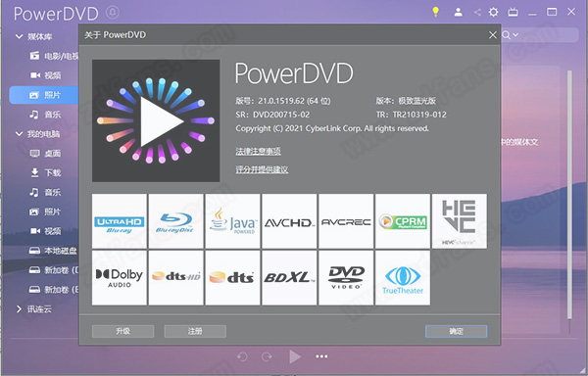Click the AVCREC logo

point(346,221)
